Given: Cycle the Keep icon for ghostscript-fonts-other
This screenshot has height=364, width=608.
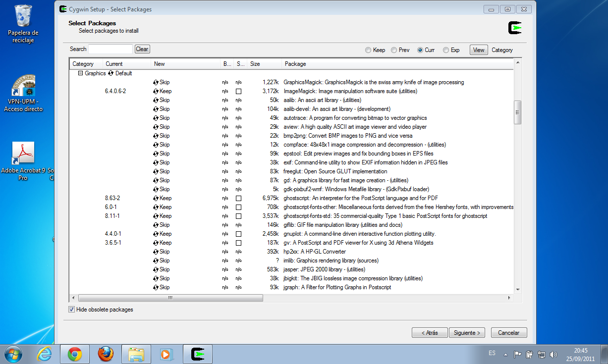Looking at the screenshot, I should pos(156,208).
